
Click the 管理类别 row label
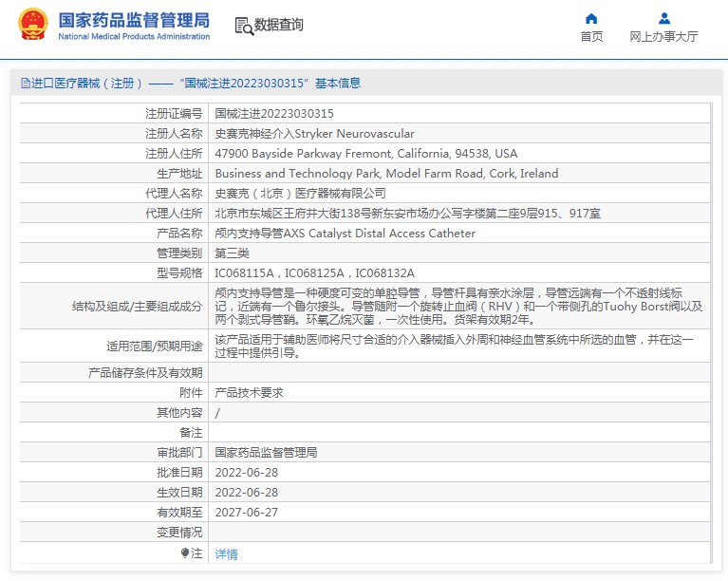(179, 253)
